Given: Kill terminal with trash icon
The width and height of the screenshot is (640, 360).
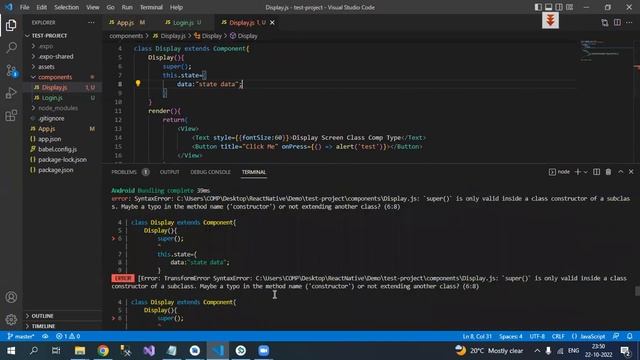Looking at the screenshot, I should click(608, 172).
